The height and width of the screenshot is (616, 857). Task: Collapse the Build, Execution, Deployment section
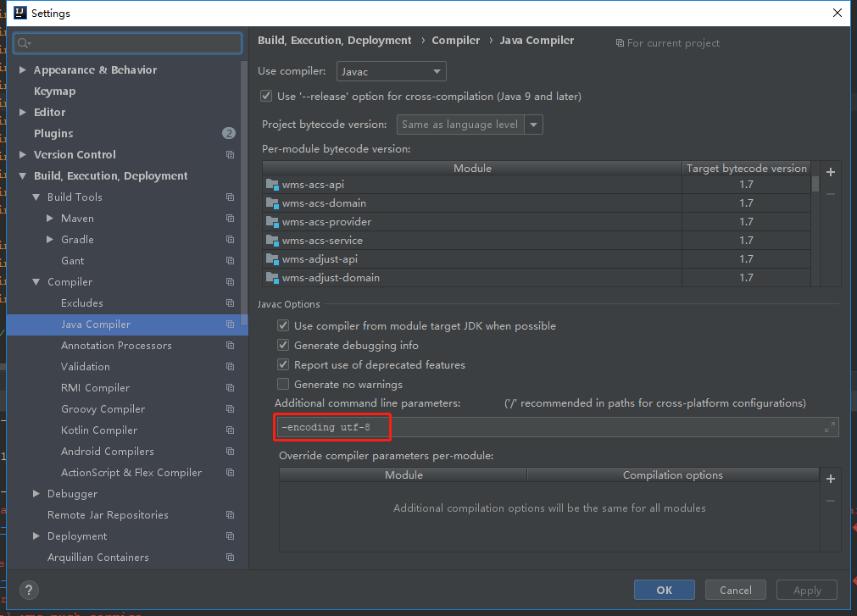[22, 176]
